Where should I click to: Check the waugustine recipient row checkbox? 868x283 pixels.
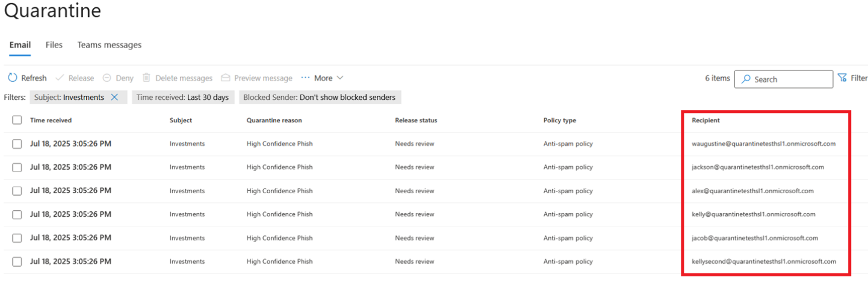pos(17,144)
